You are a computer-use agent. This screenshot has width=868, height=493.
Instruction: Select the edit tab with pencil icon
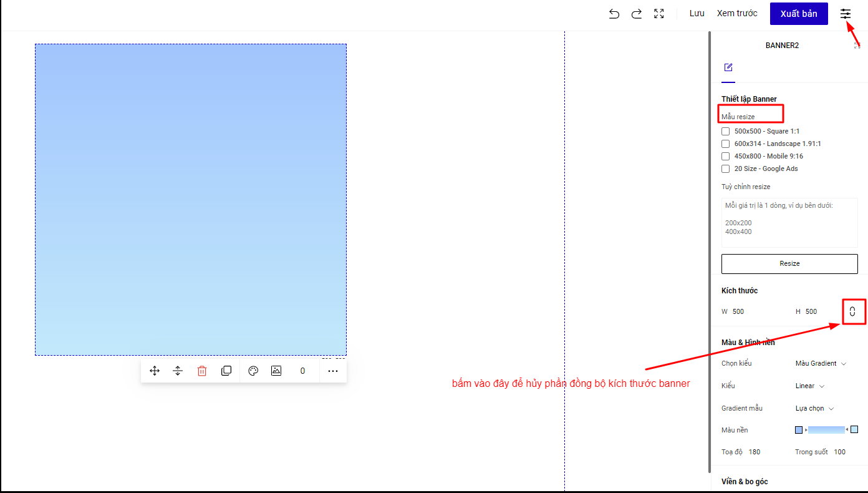(x=728, y=67)
